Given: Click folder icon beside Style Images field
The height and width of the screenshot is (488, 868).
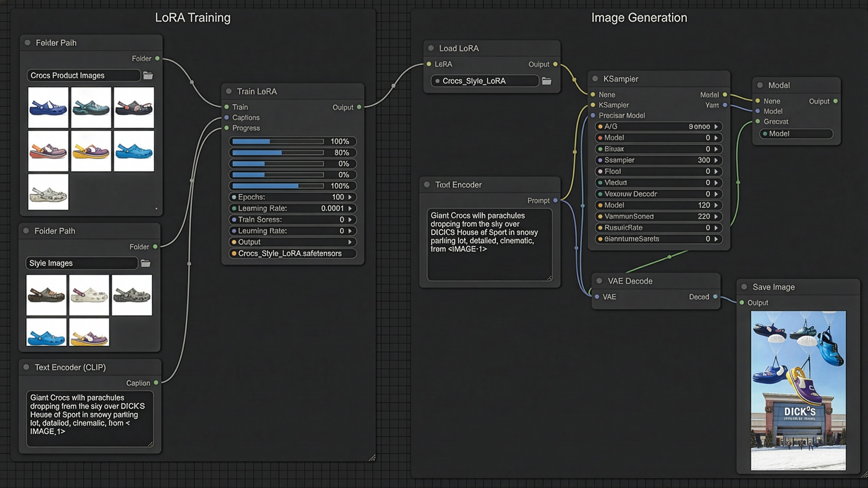Looking at the screenshot, I should click(146, 263).
